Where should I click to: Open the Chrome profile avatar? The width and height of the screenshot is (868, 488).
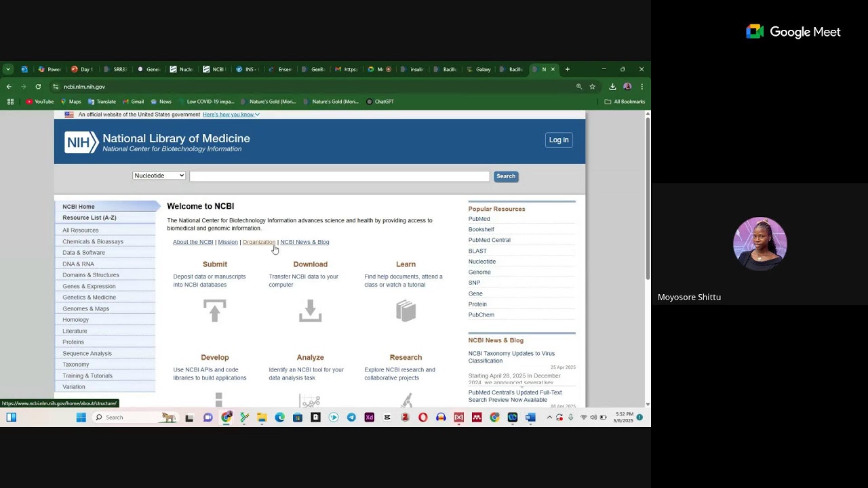click(627, 87)
